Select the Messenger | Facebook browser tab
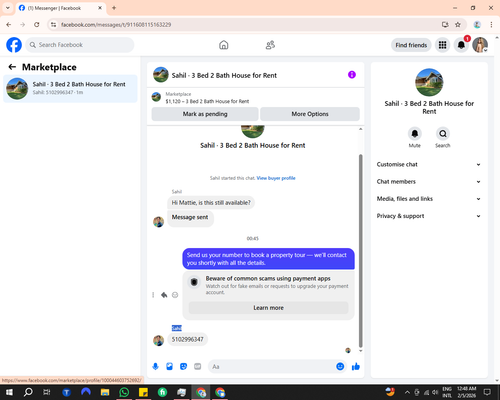This screenshot has height=400, width=500. (60, 8)
